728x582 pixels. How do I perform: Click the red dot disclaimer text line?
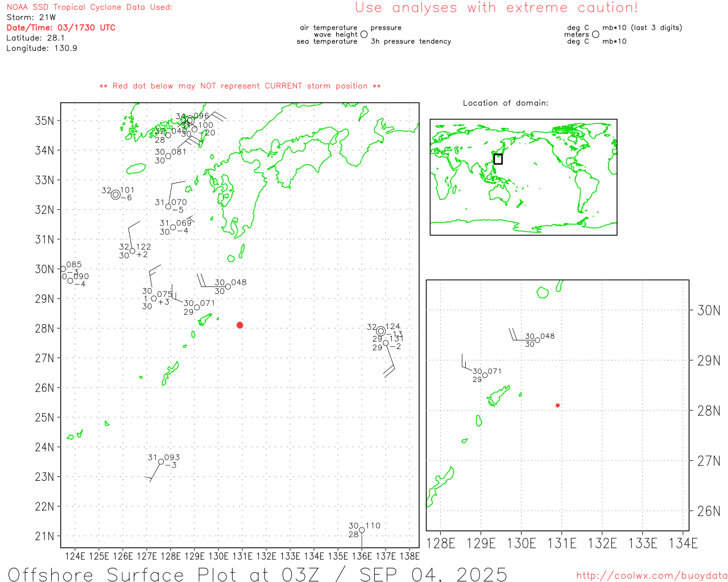click(240, 86)
